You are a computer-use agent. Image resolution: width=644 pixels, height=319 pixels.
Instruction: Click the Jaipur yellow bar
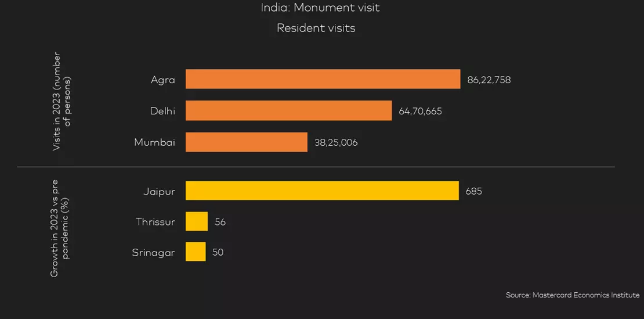[322, 191]
